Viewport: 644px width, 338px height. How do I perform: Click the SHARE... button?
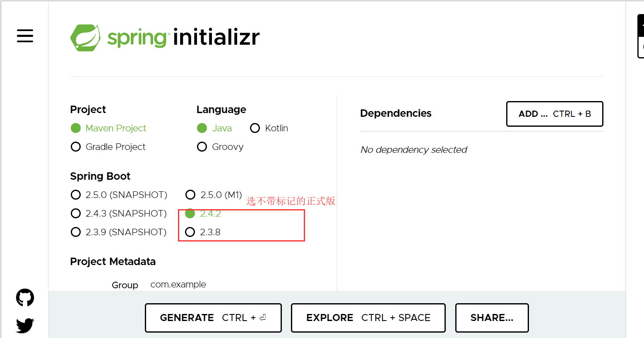pyautogui.click(x=492, y=318)
